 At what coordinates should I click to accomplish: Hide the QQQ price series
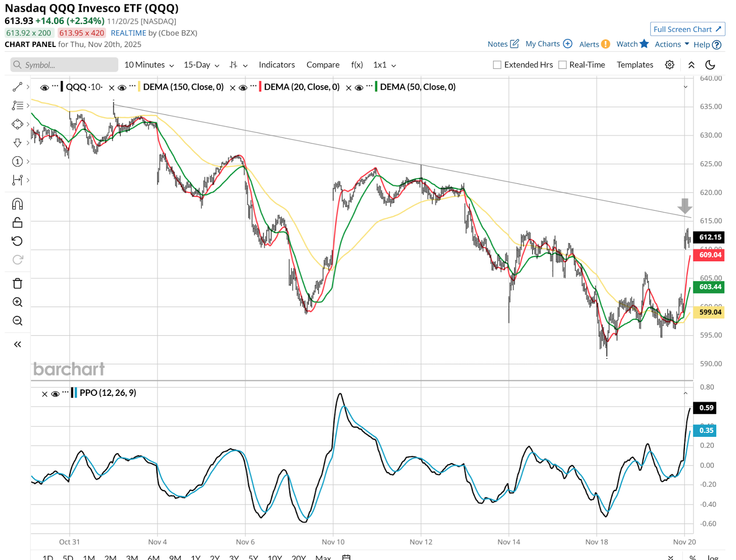coord(45,87)
